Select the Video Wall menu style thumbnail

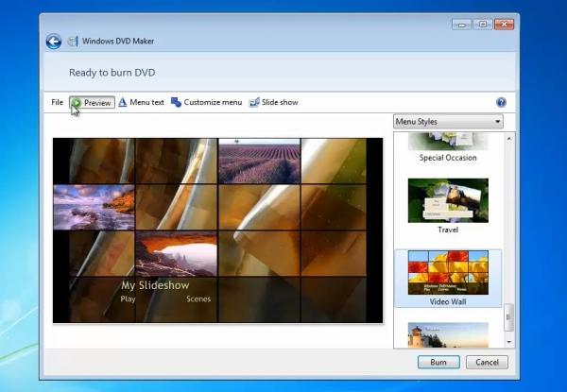click(448, 272)
